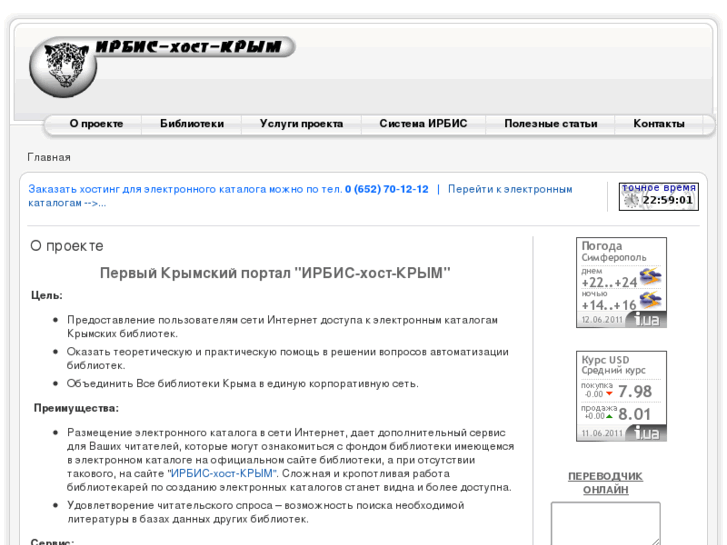Click the bullet starting Оказать теоретическую и практическую
Viewport: 727px width, 545px height.
coord(287,359)
